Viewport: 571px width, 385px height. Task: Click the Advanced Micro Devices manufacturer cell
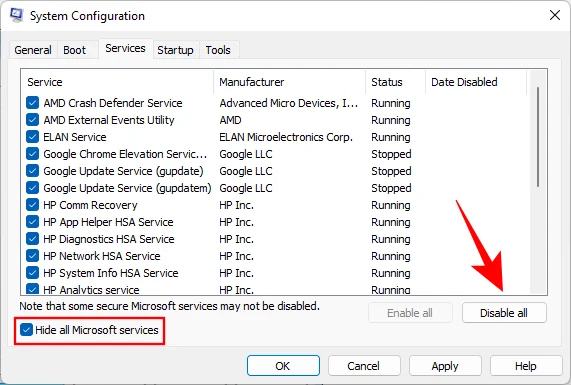[289, 103]
